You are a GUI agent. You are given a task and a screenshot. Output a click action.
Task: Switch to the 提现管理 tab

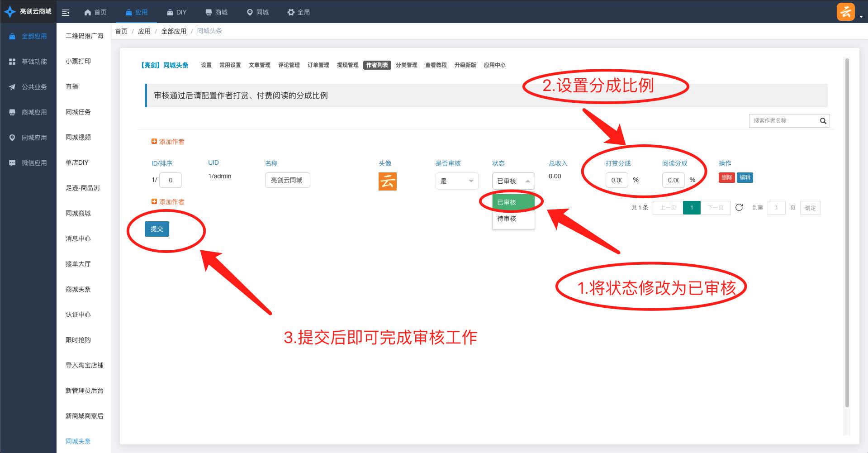(347, 65)
